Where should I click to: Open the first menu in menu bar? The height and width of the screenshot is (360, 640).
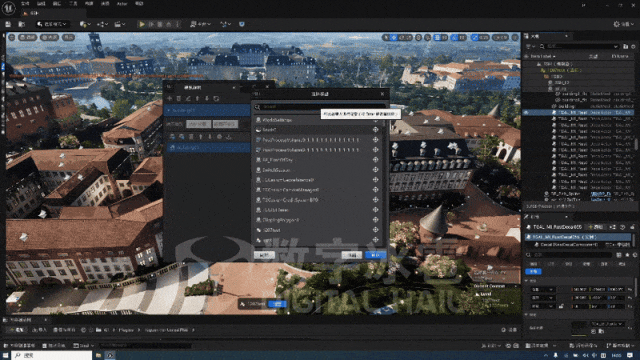(x=25, y=4)
